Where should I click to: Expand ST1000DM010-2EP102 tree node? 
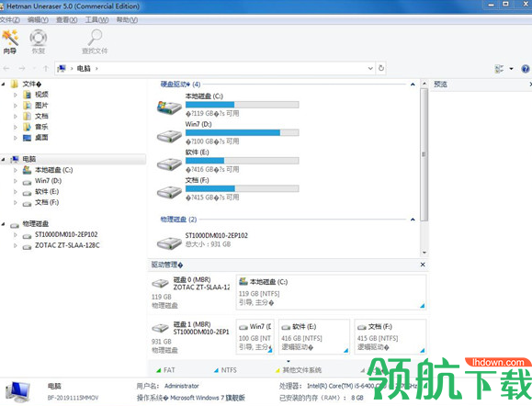16,235
